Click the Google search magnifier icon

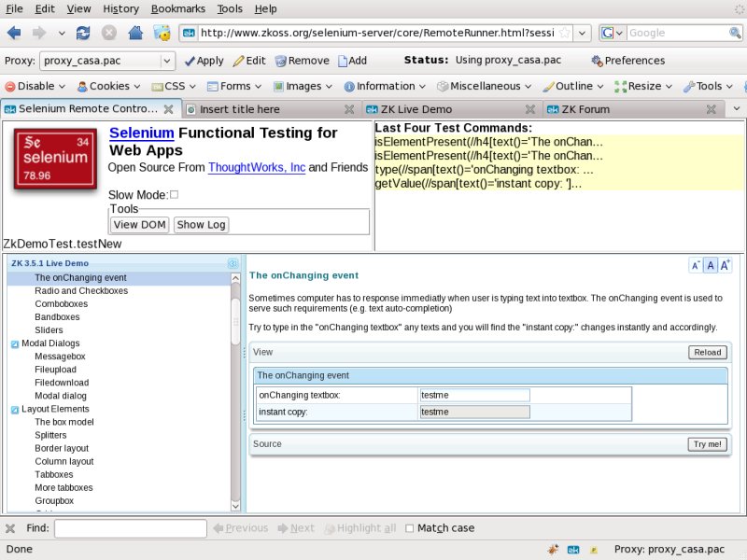coord(735,33)
